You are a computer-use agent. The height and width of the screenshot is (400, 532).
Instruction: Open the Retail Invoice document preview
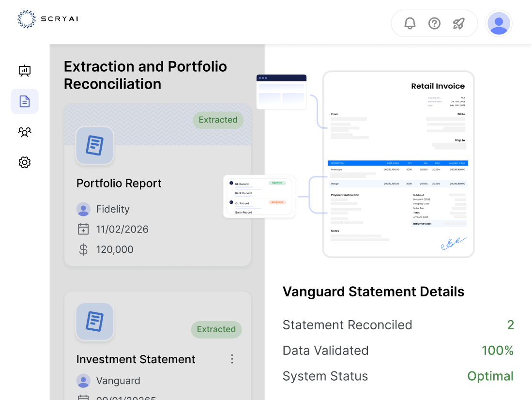tap(398, 164)
